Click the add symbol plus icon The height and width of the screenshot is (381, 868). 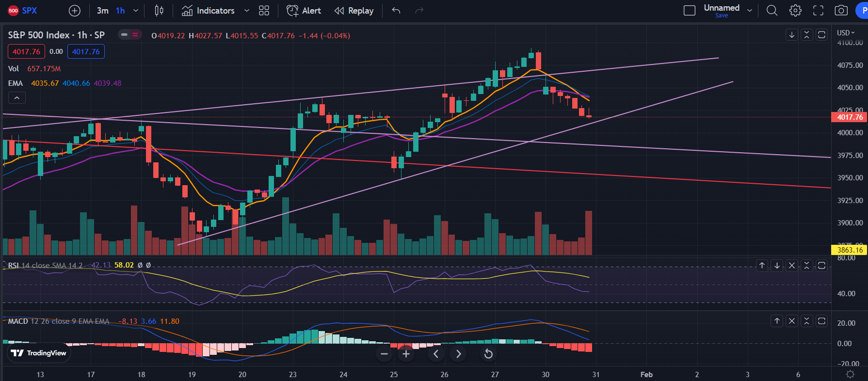[75, 11]
